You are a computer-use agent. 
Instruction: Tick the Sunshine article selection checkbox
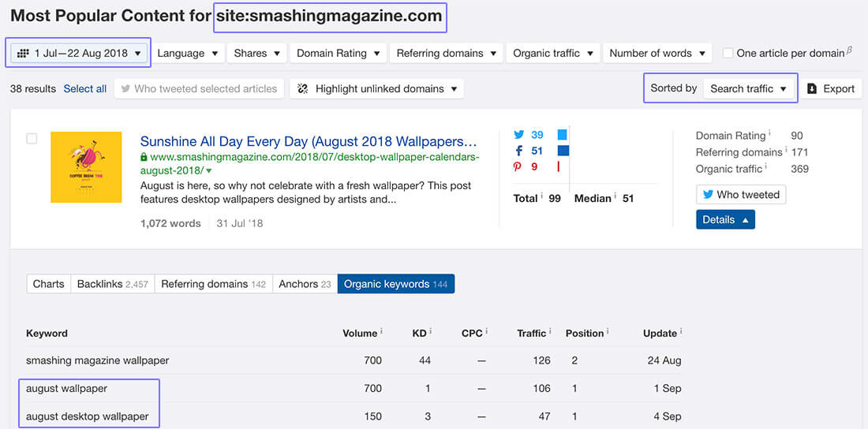pyautogui.click(x=32, y=139)
